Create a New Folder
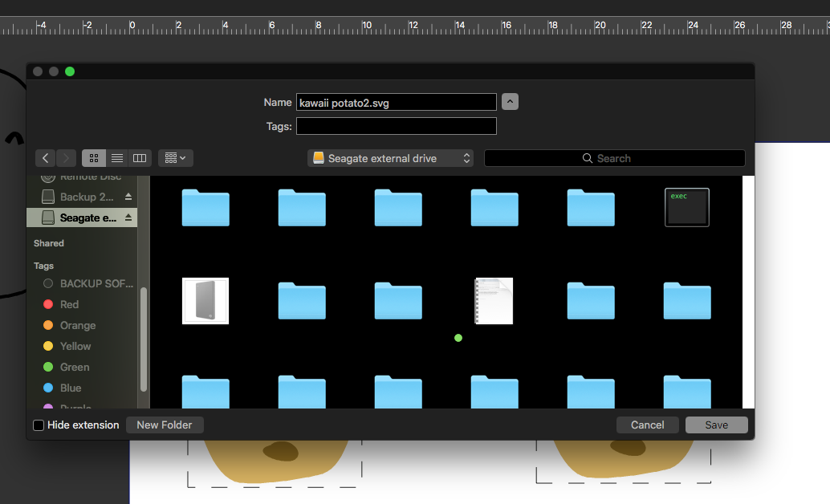This screenshot has height=504, width=830. (x=165, y=425)
